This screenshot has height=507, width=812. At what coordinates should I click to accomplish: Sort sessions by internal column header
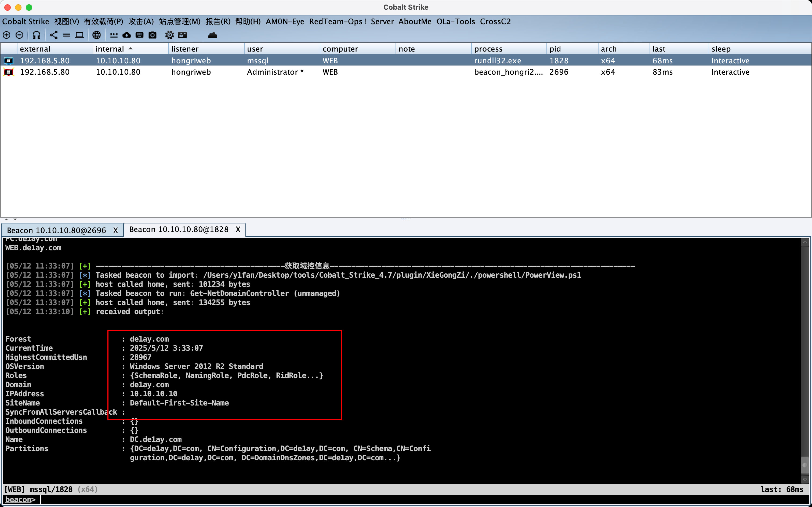(110, 49)
